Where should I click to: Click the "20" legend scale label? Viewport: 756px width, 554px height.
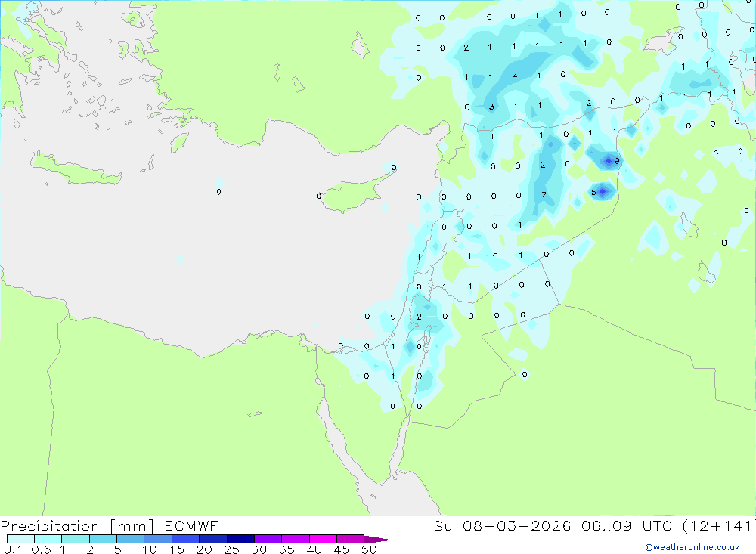point(204,549)
